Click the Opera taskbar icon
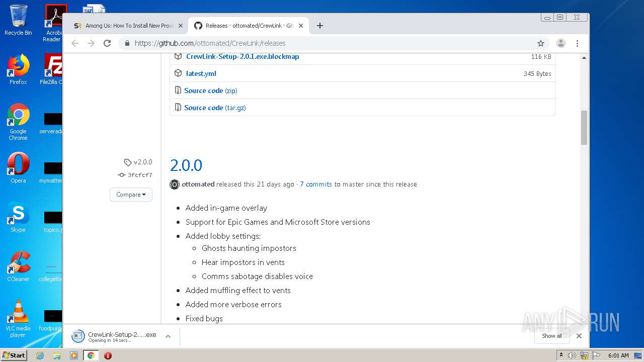644x362 pixels. point(108,355)
